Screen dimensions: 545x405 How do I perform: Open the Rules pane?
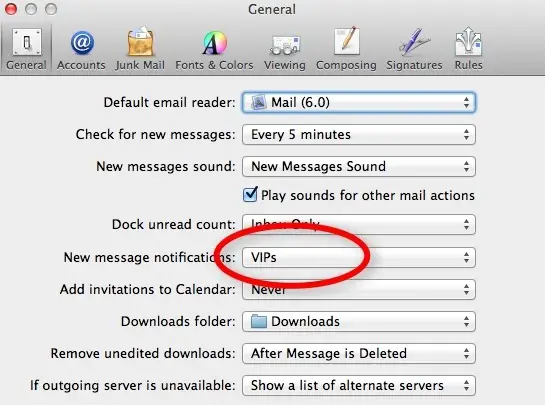point(469,49)
